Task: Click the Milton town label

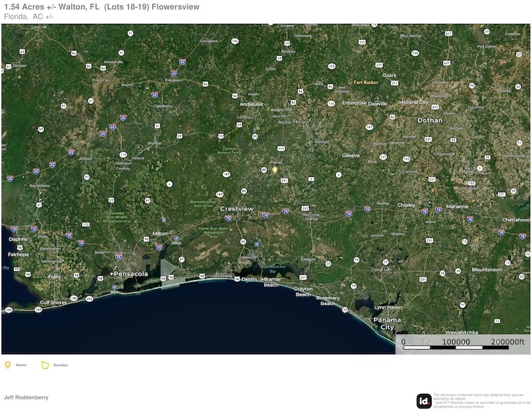Action: (160, 233)
